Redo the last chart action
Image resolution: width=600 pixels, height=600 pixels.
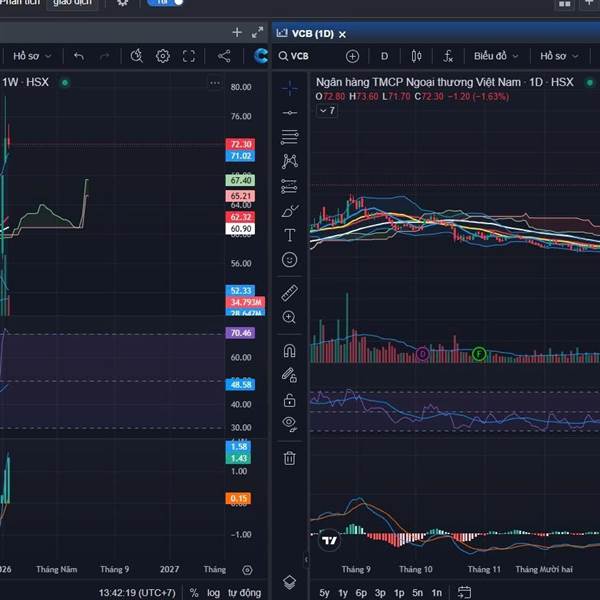coord(104,57)
